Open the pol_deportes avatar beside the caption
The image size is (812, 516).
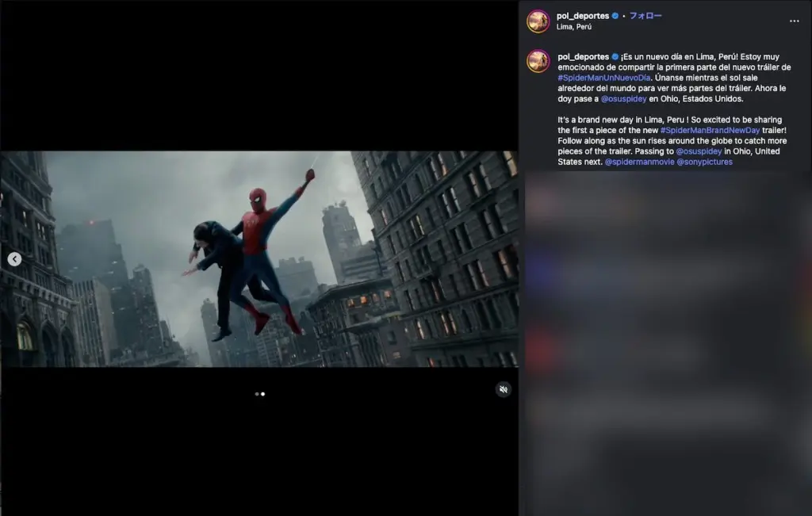[x=538, y=61]
